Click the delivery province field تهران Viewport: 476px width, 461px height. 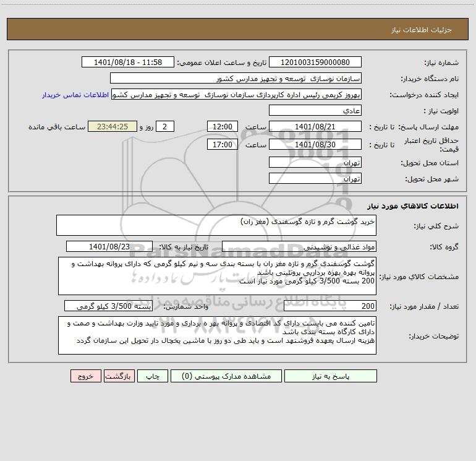click(x=315, y=162)
